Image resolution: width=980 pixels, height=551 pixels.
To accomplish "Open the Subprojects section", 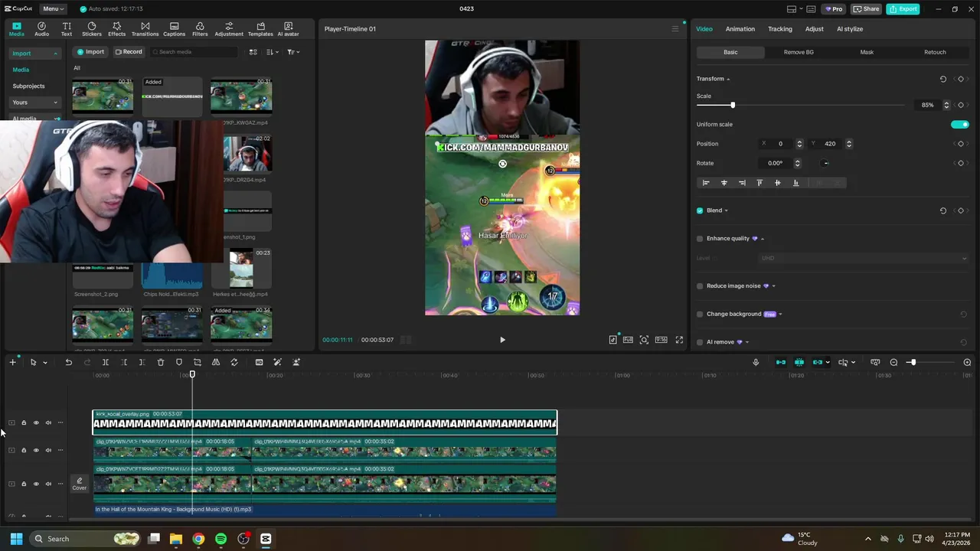I will 28,86.
